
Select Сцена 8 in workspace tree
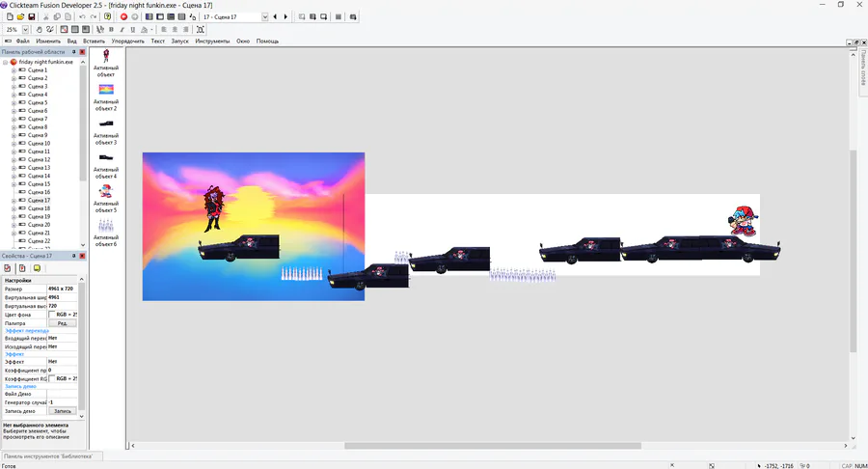[x=38, y=127]
